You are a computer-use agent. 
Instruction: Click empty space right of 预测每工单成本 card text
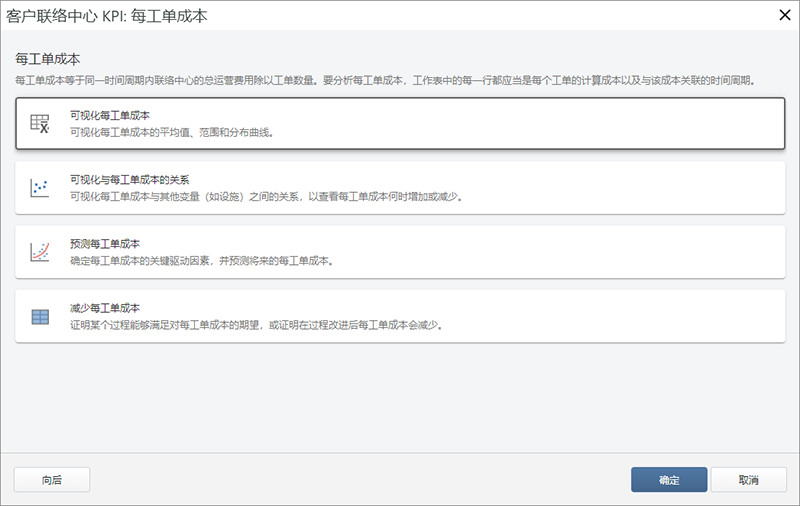(x=600, y=252)
